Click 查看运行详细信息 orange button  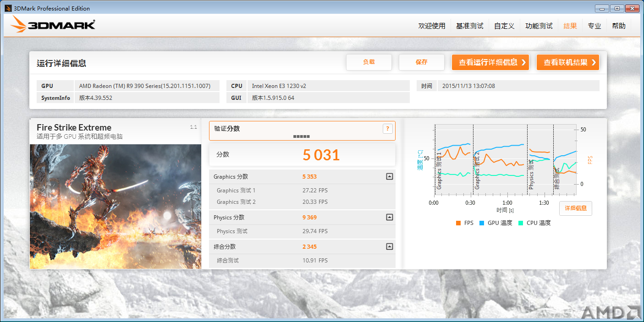(490, 62)
